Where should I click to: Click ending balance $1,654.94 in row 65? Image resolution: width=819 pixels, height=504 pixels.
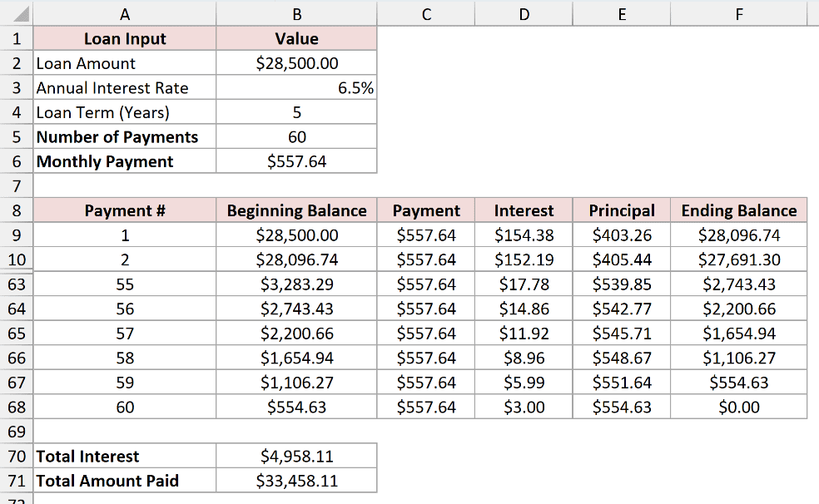point(738,333)
